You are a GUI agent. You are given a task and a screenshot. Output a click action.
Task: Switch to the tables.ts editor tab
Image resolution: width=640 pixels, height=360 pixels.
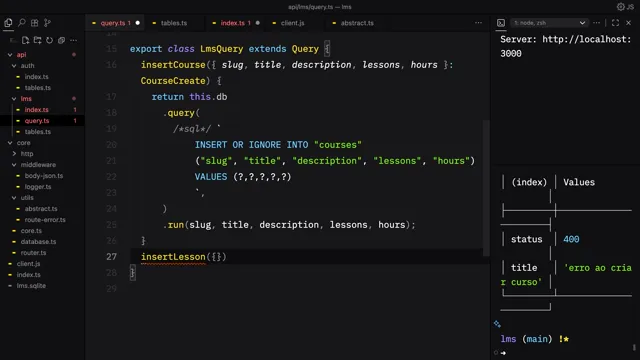tap(174, 23)
